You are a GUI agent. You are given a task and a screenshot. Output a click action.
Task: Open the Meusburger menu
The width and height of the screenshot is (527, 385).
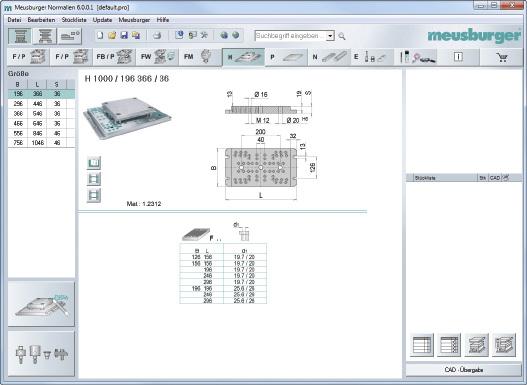click(134, 20)
